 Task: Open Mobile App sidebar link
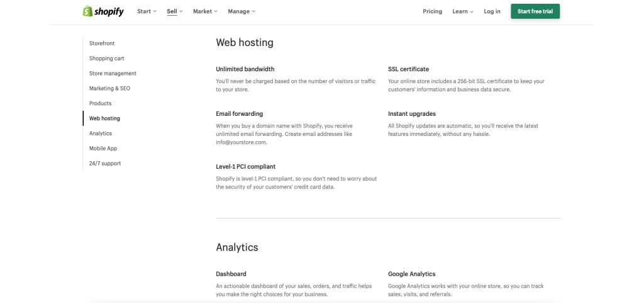103,149
